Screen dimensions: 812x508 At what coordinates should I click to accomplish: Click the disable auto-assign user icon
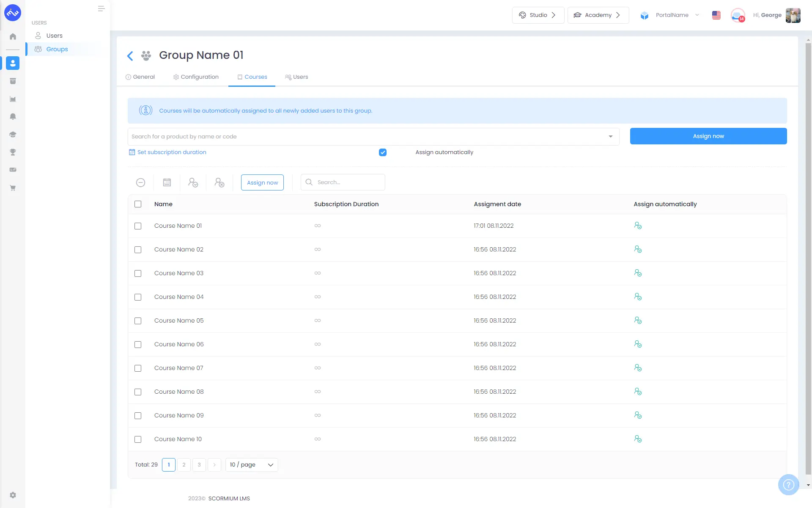(x=219, y=182)
